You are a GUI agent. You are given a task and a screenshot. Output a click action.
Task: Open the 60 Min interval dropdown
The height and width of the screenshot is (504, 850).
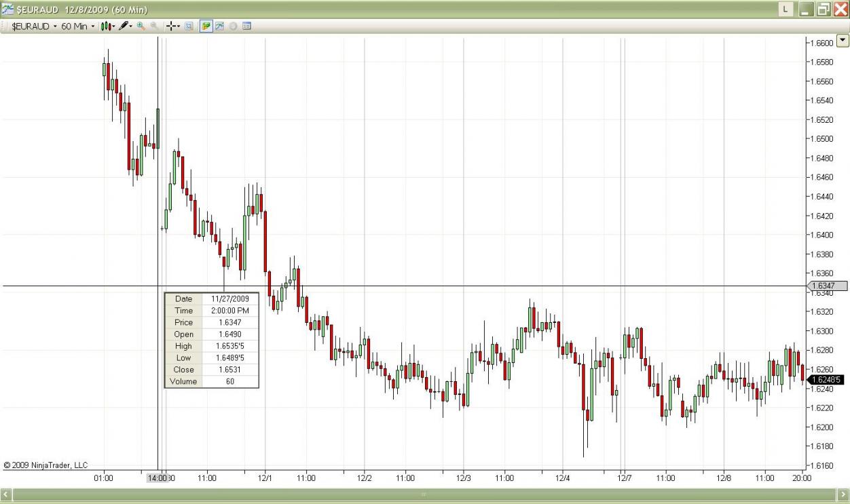[77, 26]
